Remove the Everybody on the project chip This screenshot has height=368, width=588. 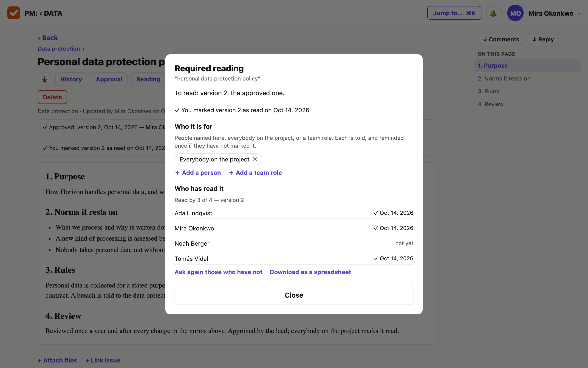255,159
